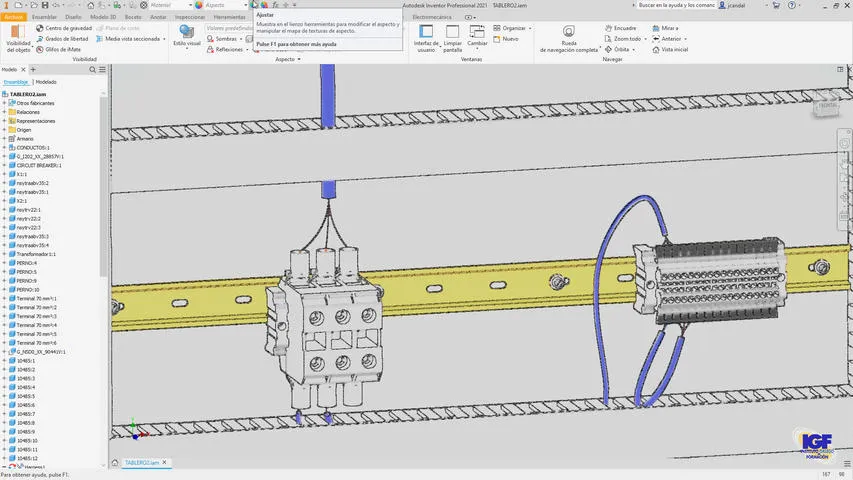Image resolution: width=853 pixels, height=480 pixels.
Task: Expand the CONDUCTOS:1 tree node
Action: [x=4, y=147]
